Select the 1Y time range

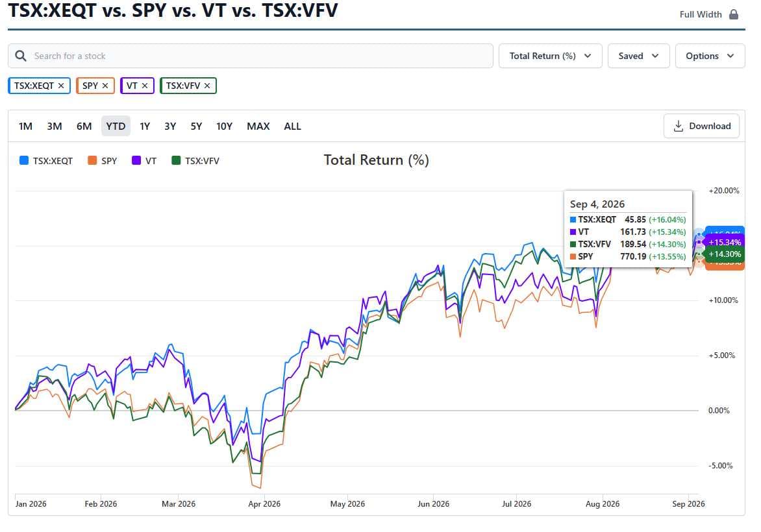pos(145,126)
